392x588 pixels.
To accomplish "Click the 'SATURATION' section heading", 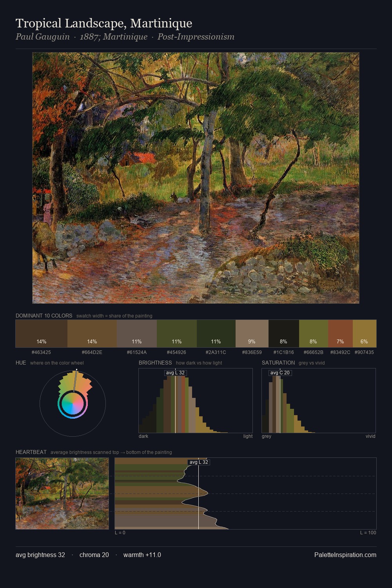I will [278, 363].
